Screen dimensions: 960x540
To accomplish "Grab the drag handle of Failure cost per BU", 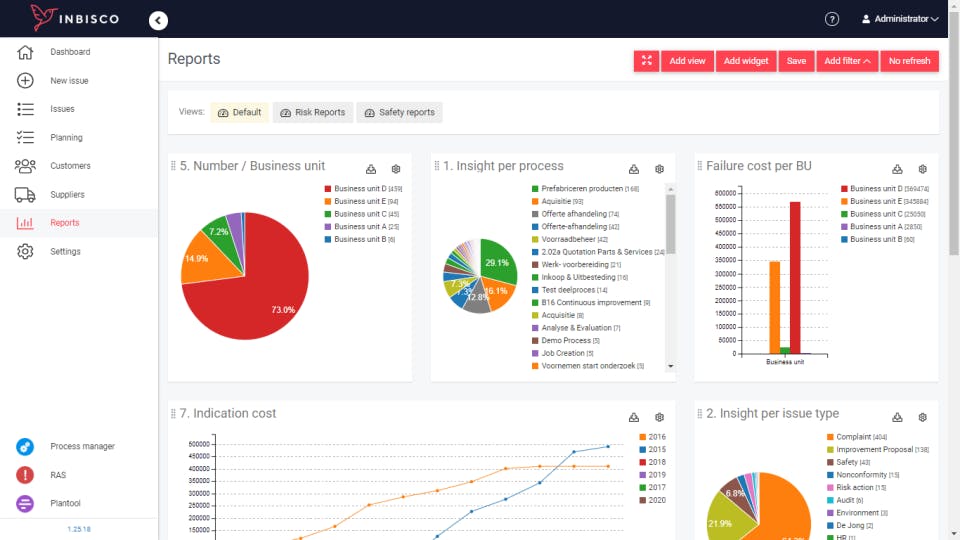I will [x=700, y=166].
